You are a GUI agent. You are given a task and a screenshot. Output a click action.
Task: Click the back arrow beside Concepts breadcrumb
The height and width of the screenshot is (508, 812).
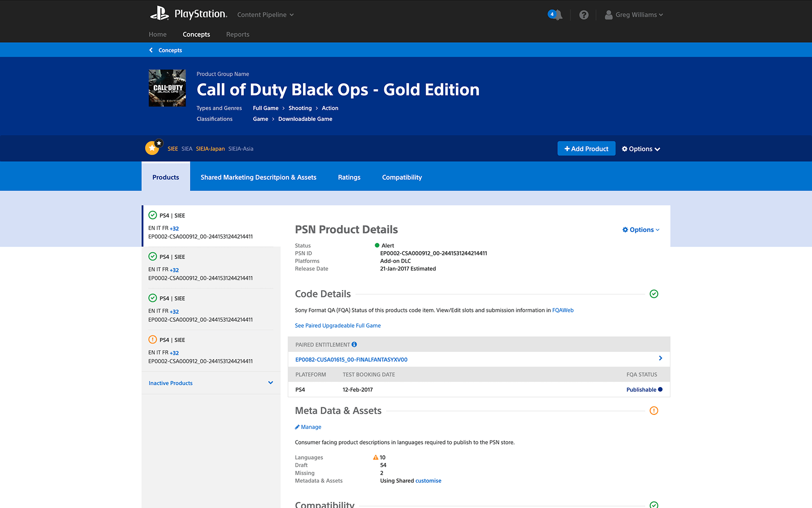click(x=151, y=50)
